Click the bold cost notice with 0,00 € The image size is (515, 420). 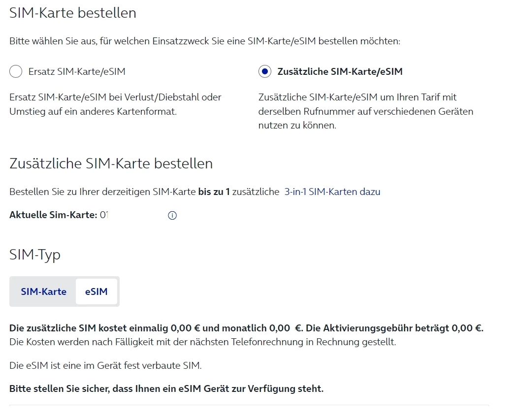[x=246, y=328]
